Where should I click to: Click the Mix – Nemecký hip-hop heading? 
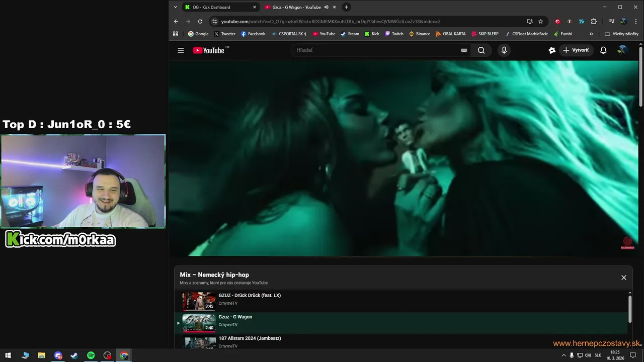(214, 275)
